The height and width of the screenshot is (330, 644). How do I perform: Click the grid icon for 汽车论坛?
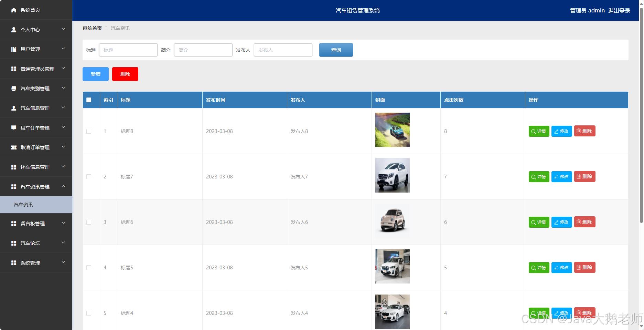pos(14,243)
